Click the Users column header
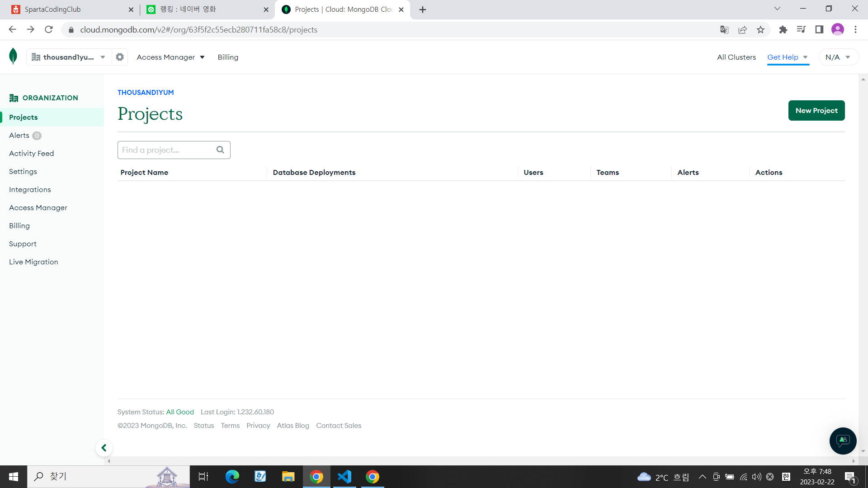Image resolution: width=868 pixels, height=488 pixels. [533, 173]
